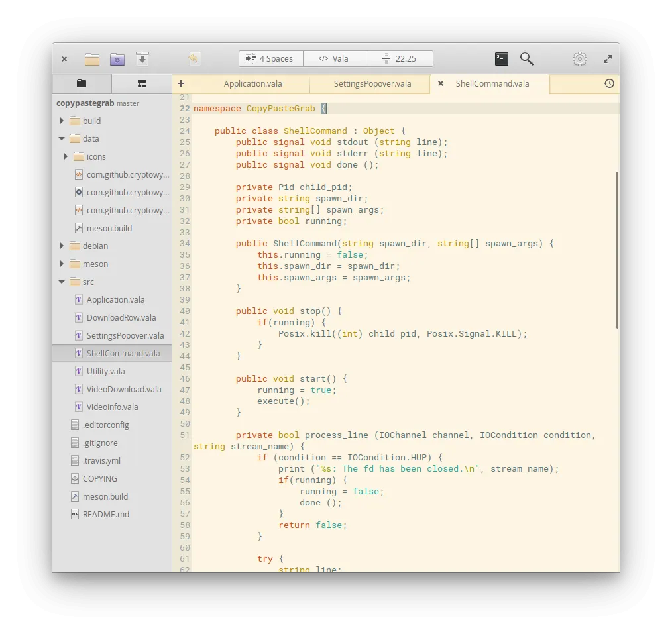
Task: Expand the build folder arrow
Action: pyautogui.click(x=62, y=121)
